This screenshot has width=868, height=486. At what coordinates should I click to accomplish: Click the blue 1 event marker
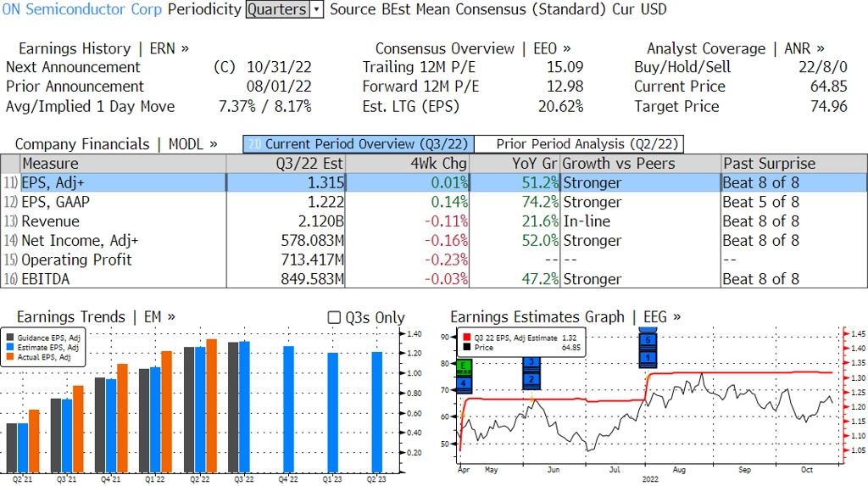648,358
